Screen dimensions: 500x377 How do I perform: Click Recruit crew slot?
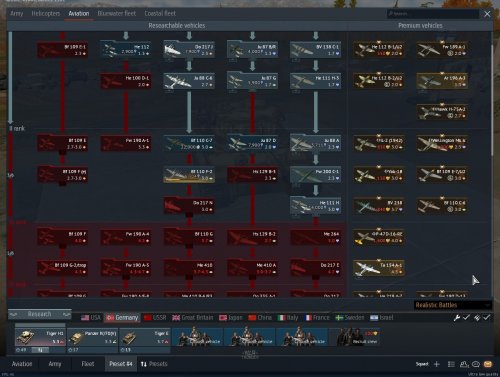354,337
